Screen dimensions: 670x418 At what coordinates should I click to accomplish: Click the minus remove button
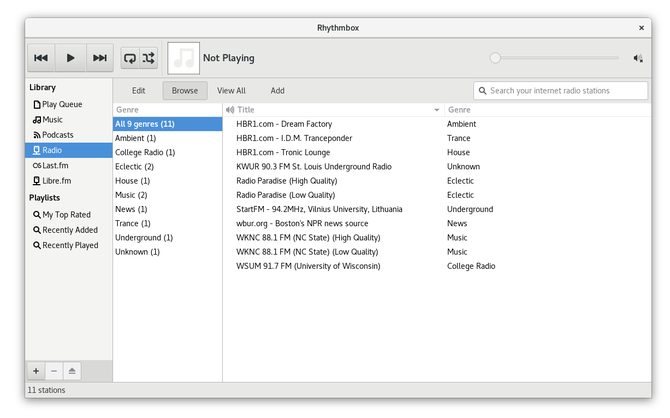click(54, 371)
